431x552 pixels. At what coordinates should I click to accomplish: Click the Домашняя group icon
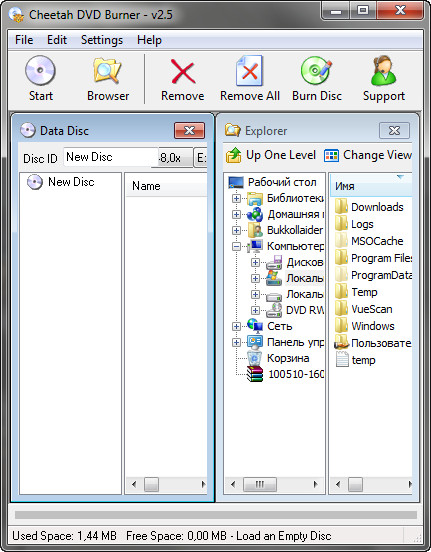pyautogui.click(x=255, y=214)
